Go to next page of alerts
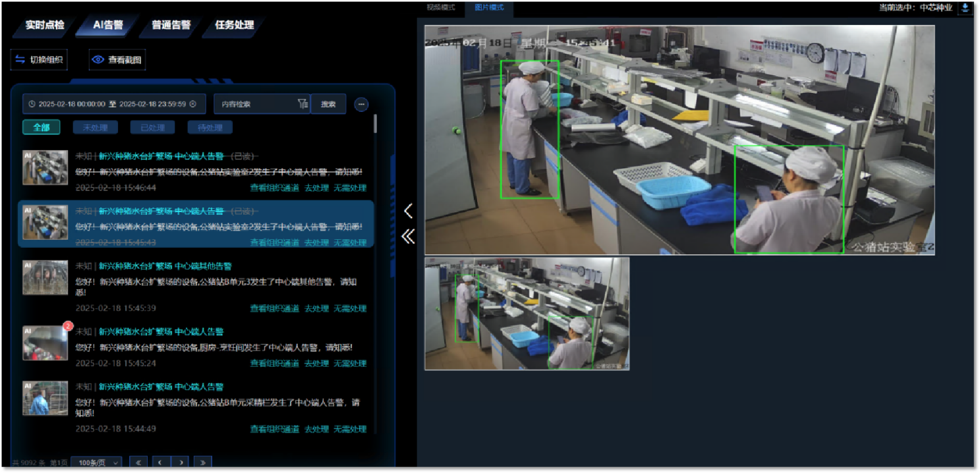Image resolution: width=980 pixels, height=473 pixels. [181, 462]
